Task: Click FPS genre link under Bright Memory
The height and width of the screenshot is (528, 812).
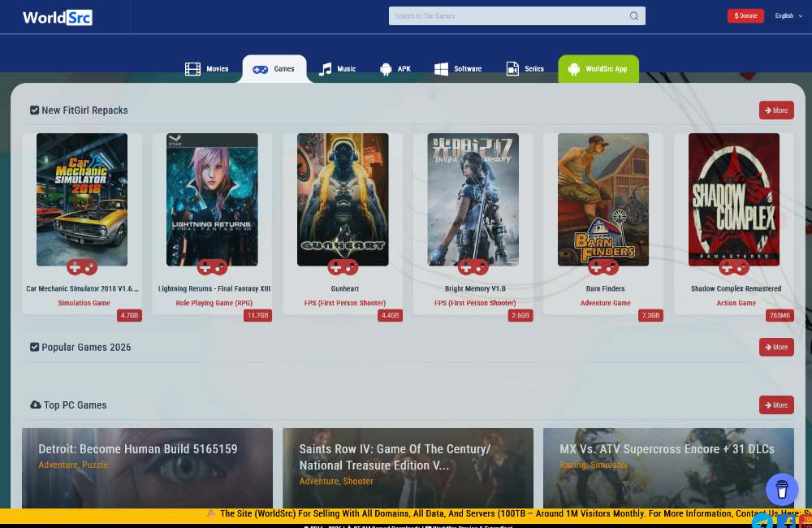Action: click(475, 303)
